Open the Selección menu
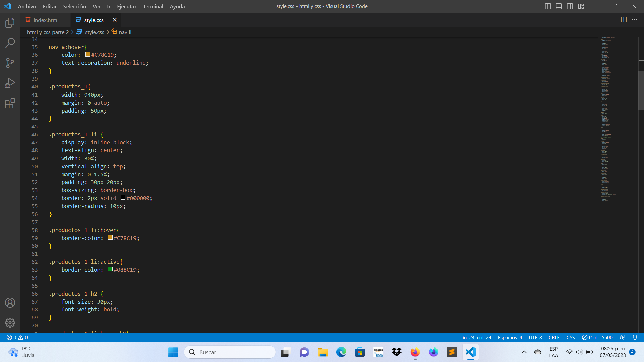The height and width of the screenshot is (362, 644). 74,6
